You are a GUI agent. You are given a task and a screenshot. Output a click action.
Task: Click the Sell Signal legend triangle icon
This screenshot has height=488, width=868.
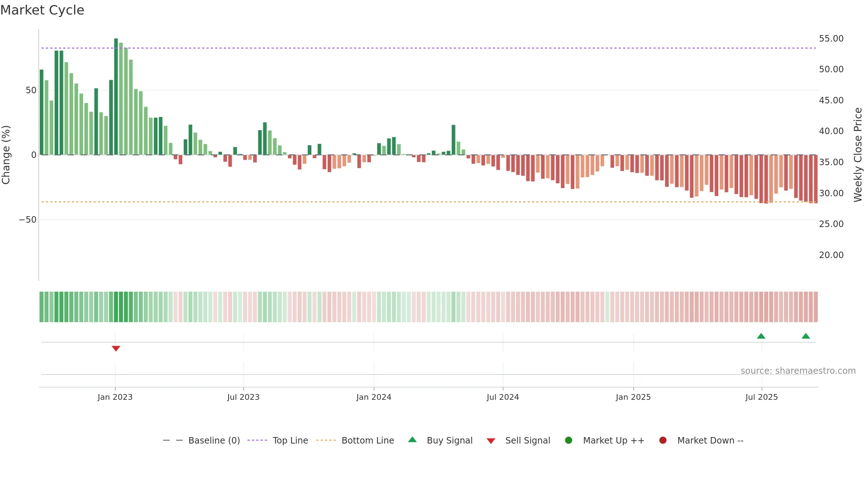(x=491, y=441)
